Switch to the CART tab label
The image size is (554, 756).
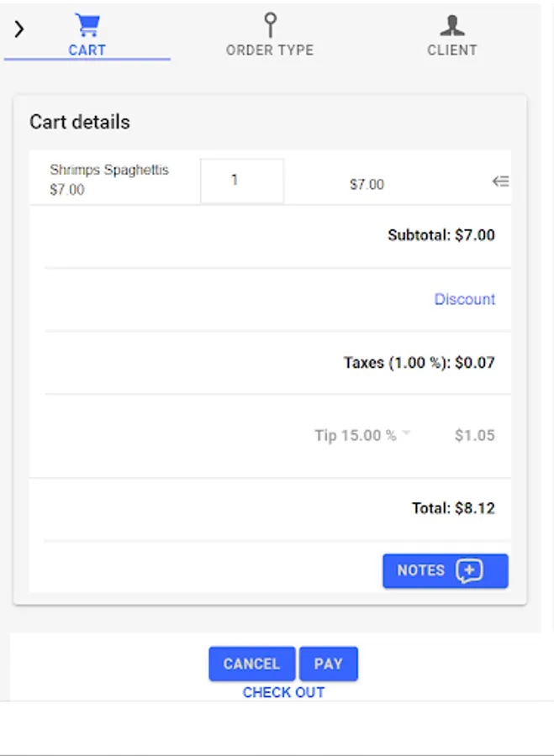point(87,50)
